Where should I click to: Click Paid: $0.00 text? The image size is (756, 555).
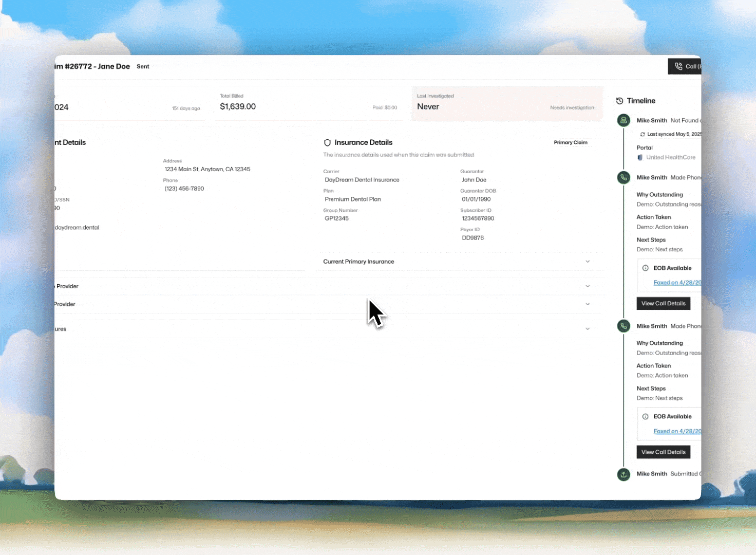385,107
